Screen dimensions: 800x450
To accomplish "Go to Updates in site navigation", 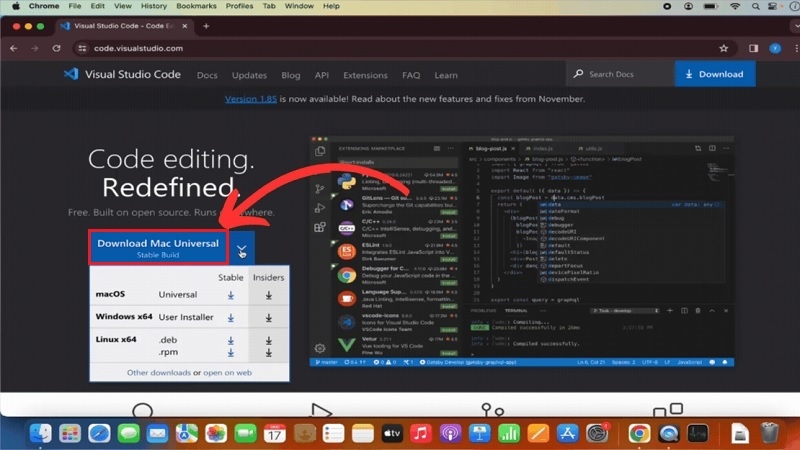I will [249, 75].
